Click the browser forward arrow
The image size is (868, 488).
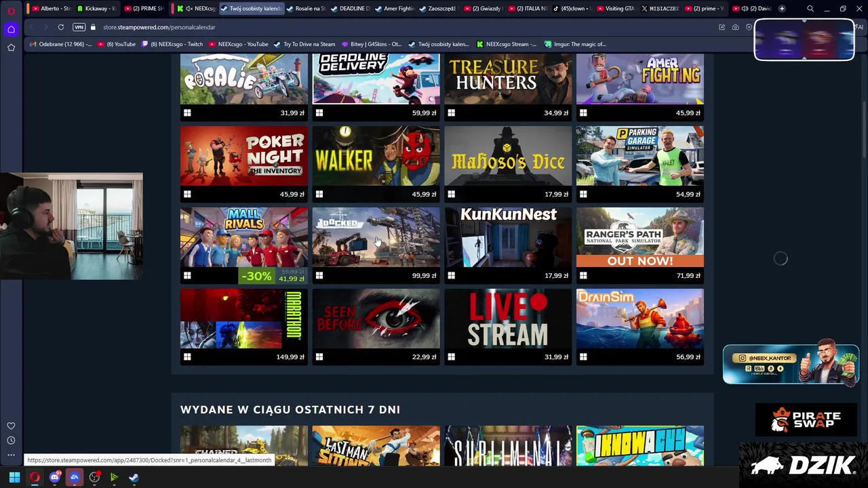[x=45, y=27]
